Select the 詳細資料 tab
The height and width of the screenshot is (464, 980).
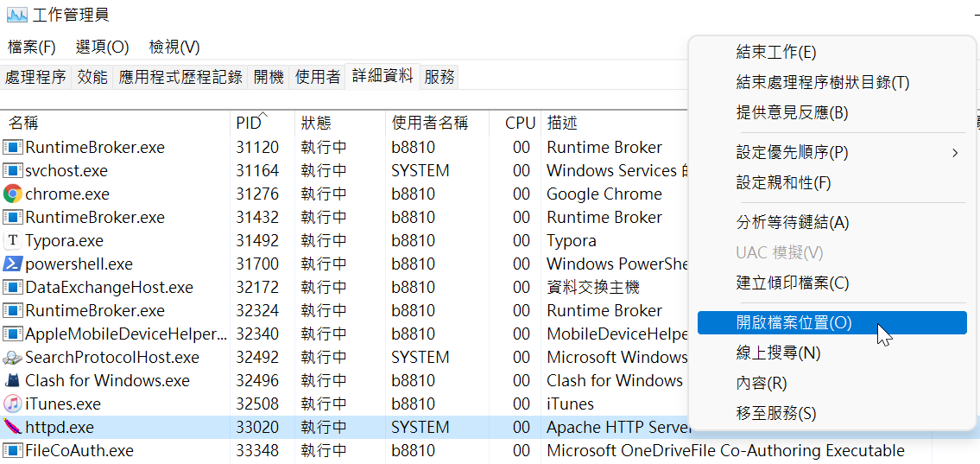[x=383, y=76]
